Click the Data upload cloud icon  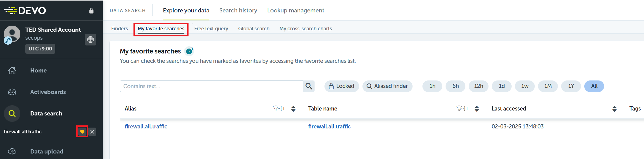point(12,152)
